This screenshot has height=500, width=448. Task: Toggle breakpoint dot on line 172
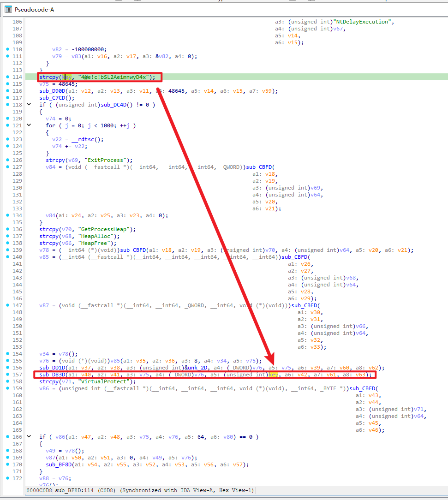[8, 478]
